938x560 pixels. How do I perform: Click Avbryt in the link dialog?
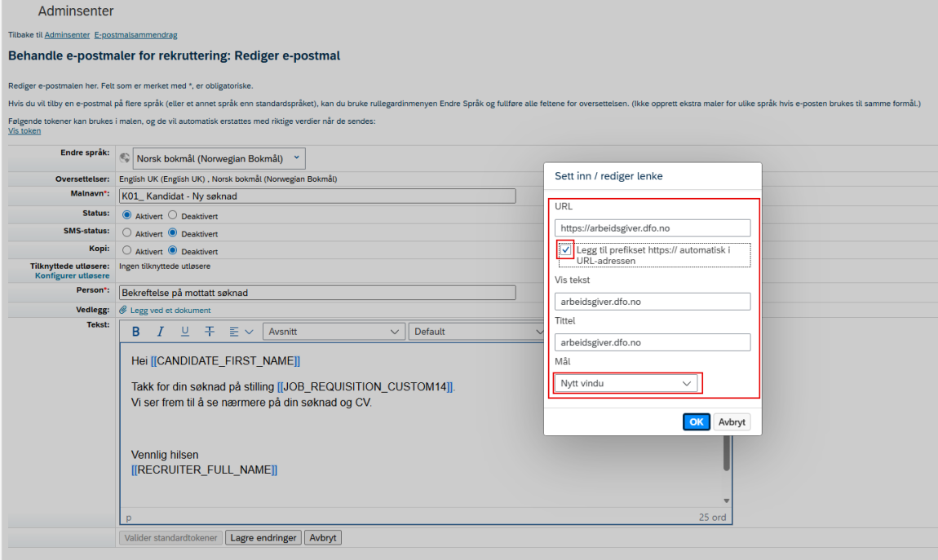click(732, 422)
